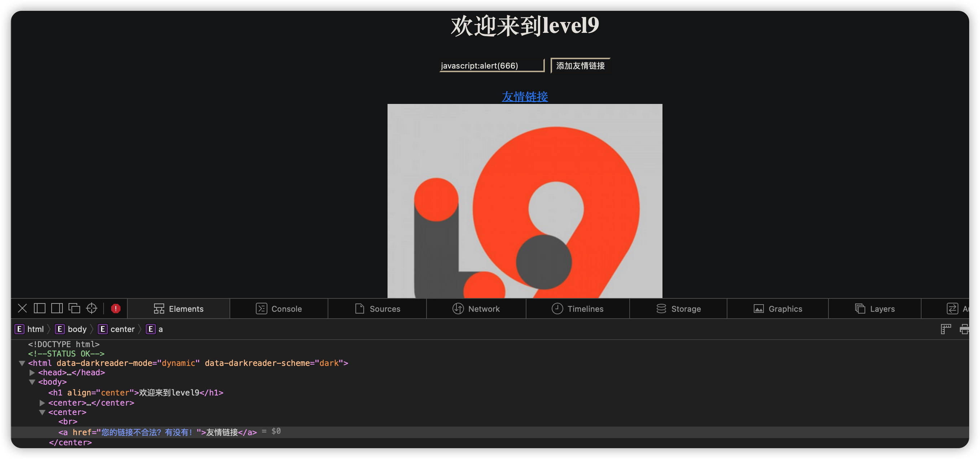Click the Console tab icon

[261, 309]
